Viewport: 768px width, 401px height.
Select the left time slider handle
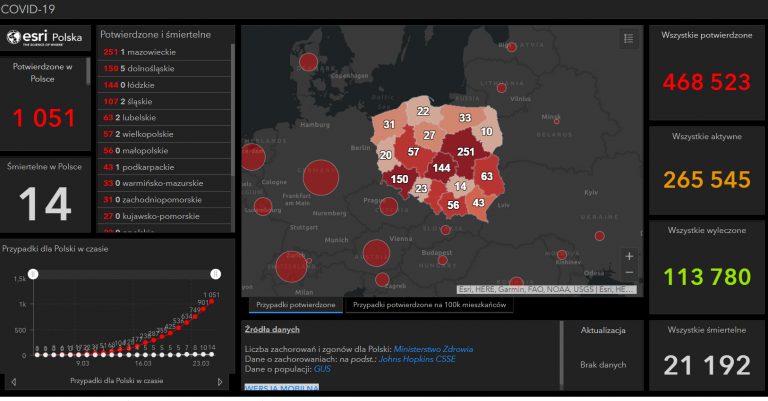(33, 274)
